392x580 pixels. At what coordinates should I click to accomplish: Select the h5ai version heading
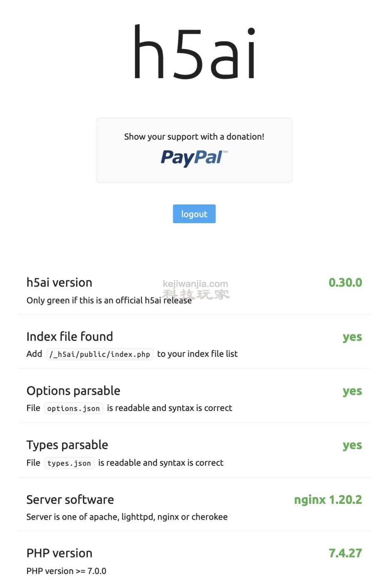(59, 283)
